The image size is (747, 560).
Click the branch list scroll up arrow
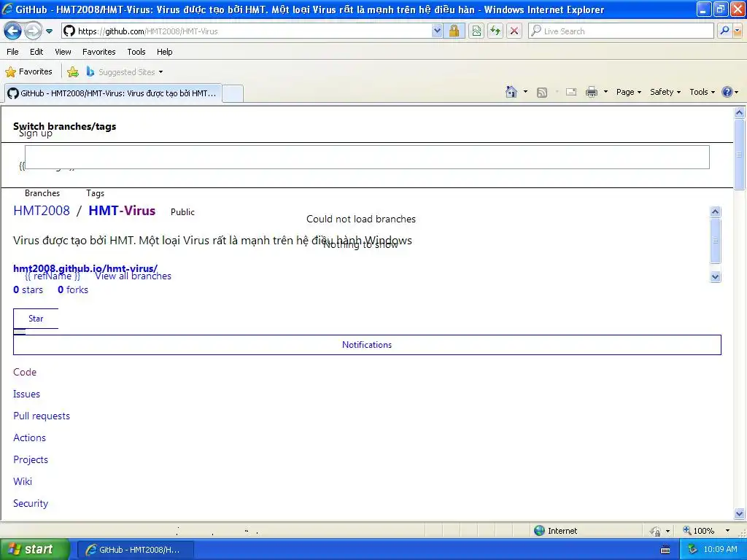[715, 211]
